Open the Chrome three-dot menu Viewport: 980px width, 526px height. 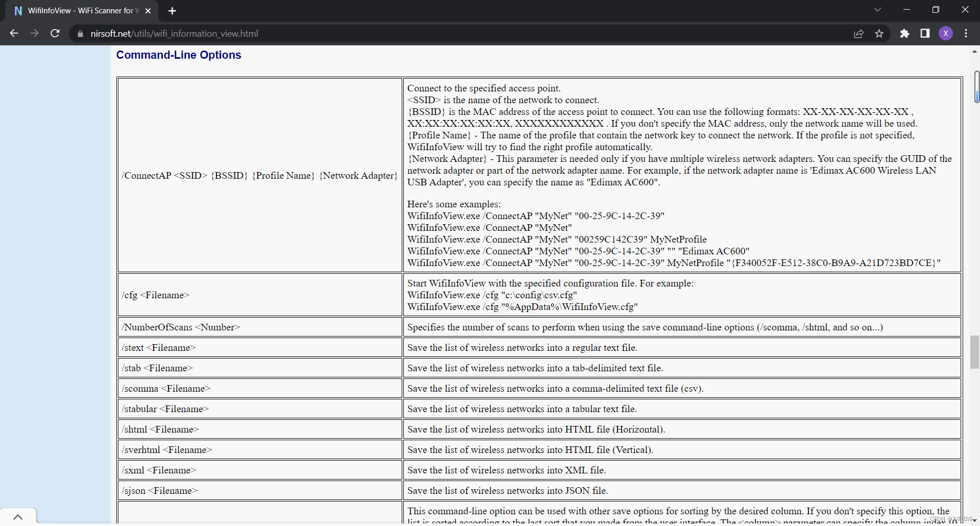966,34
